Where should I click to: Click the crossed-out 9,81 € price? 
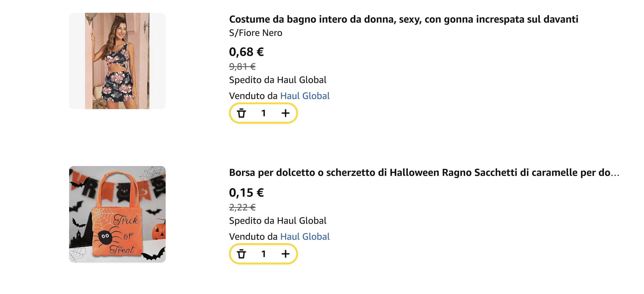click(242, 66)
